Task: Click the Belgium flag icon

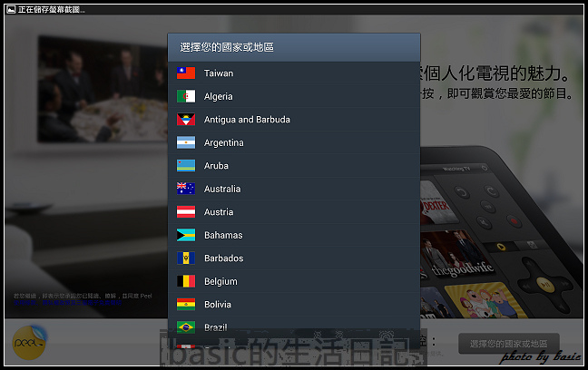Action: (186, 281)
